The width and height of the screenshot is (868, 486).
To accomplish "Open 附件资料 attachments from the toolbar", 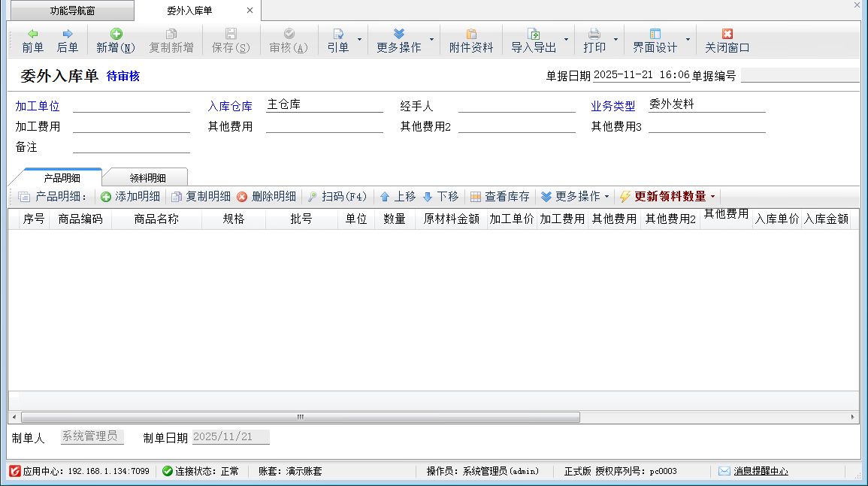I will click(x=471, y=41).
